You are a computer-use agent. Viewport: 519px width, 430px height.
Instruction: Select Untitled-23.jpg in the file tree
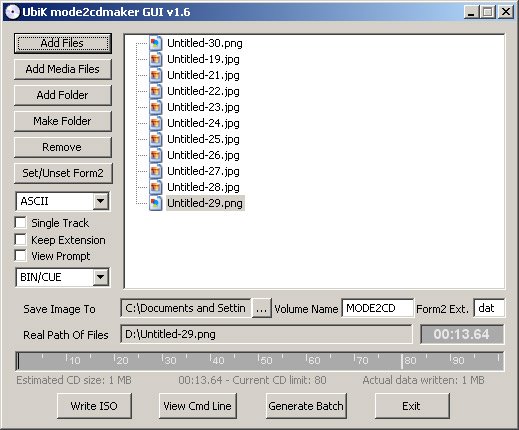(x=203, y=107)
